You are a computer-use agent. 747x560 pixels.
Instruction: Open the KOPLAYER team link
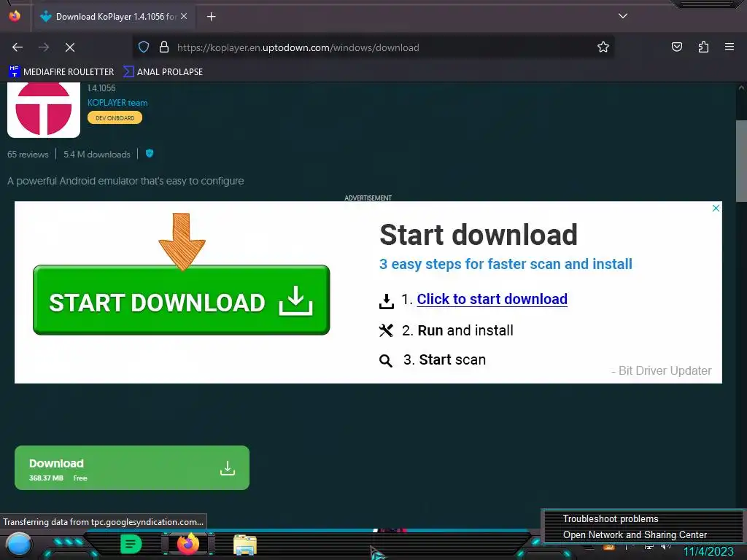point(117,103)
